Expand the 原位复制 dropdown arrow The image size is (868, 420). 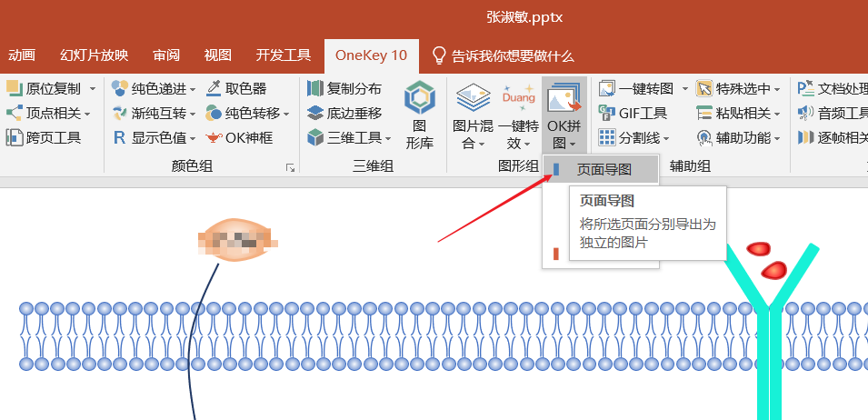[x=93, y=88]
